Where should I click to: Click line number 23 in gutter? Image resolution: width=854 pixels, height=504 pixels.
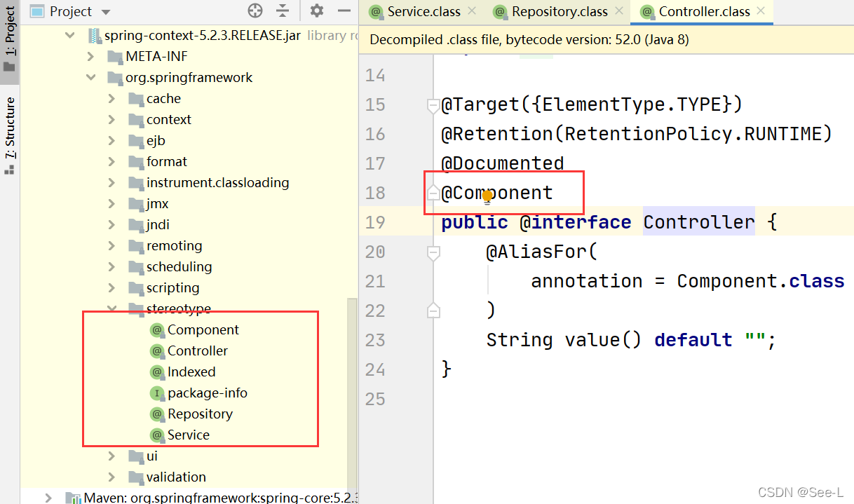click(375, 340)
